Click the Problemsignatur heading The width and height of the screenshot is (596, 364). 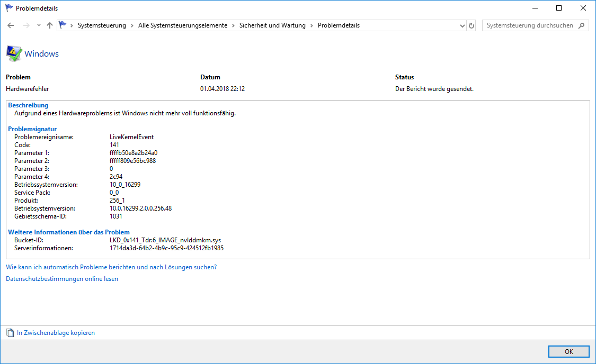point(32,129)
